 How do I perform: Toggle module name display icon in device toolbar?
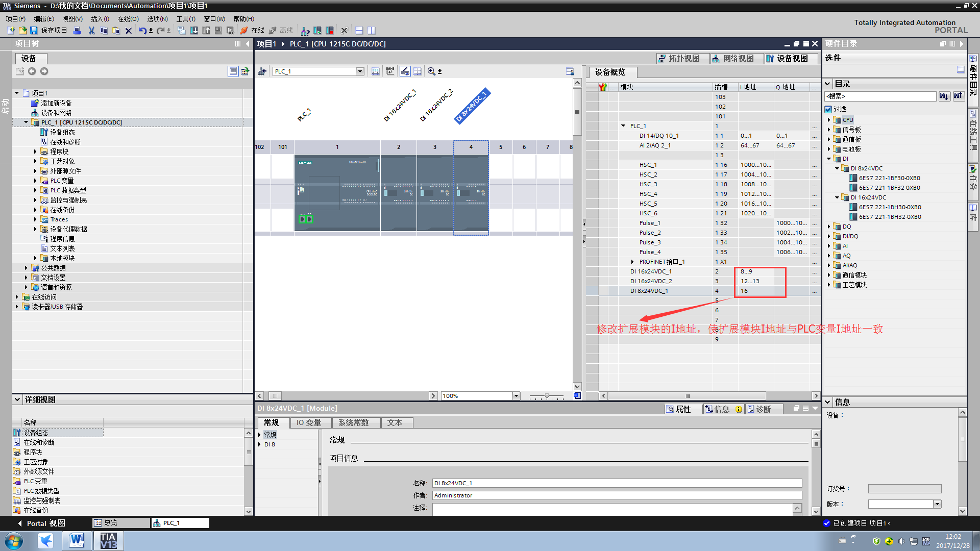pyautogui.click(x=390, y=71)
